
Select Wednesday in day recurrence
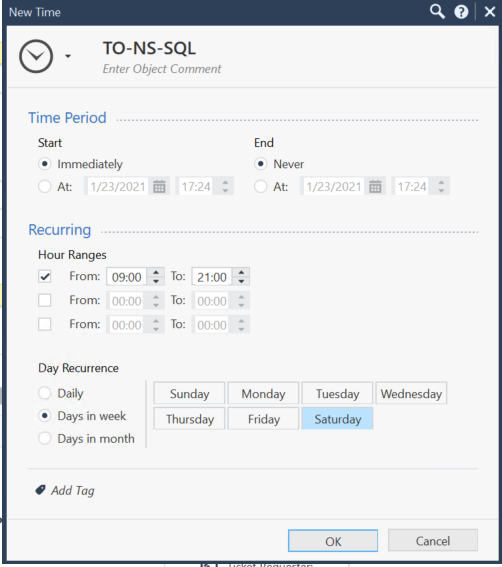pos(411,393)
